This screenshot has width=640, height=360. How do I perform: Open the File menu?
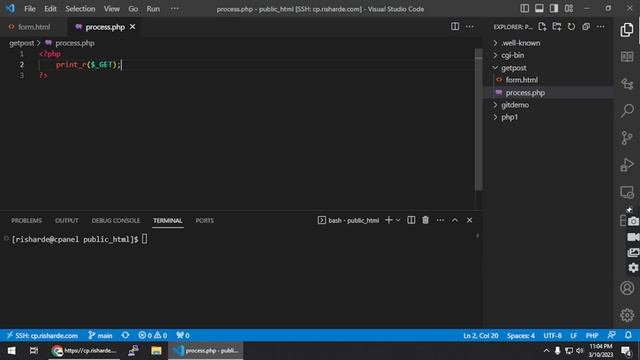[x=30, y=9]
